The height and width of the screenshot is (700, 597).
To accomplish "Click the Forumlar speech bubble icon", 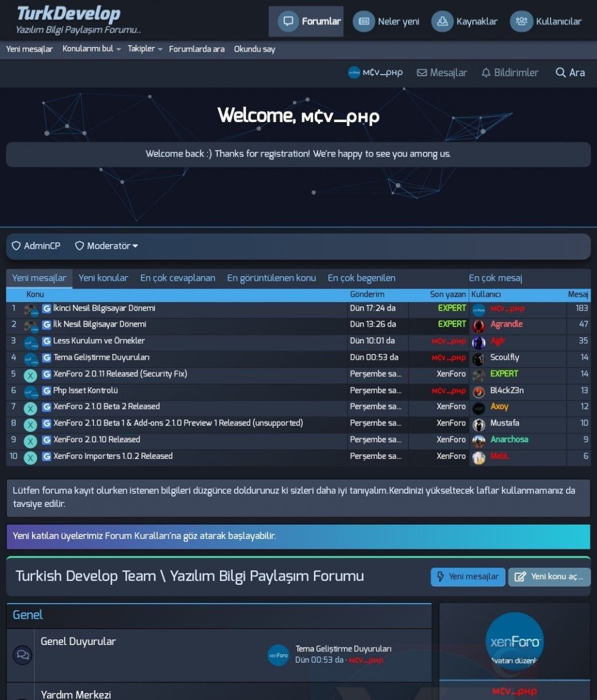I will click(288, 22).
